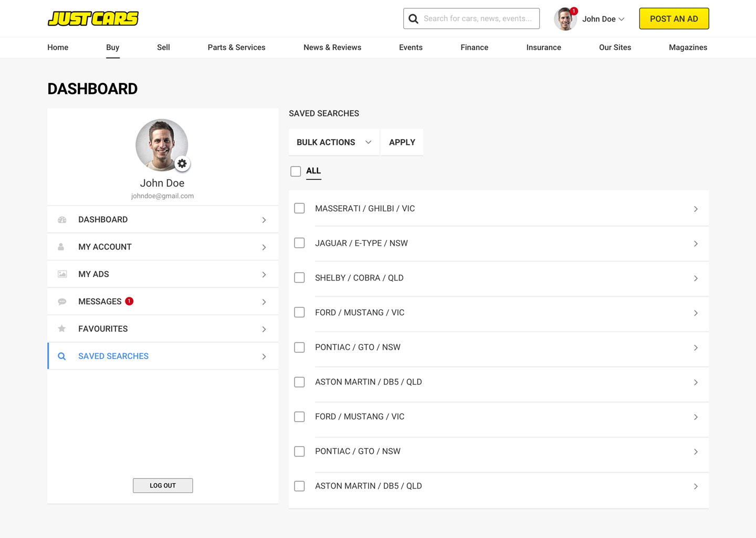Tick the second Ford / Mustang / VIC checkbox
756x538 pixels.
point(299,417)
